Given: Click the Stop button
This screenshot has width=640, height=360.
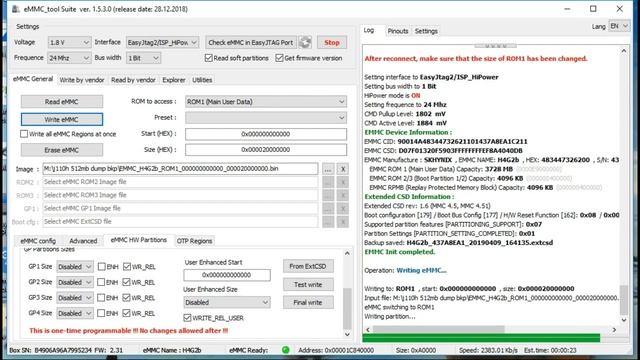Looking at the screenshot, I should (332, 42).
